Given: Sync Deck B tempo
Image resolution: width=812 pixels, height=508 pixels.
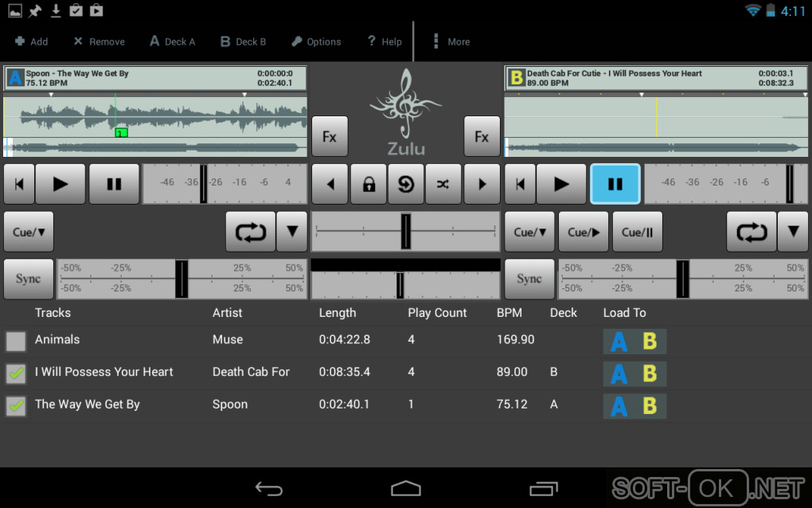Looking at the screenshot, I should coord(529,279).
